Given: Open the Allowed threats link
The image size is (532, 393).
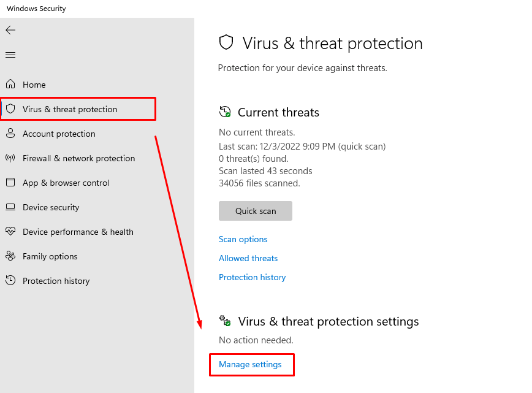Looking at the screenshot, I should 248,258.
